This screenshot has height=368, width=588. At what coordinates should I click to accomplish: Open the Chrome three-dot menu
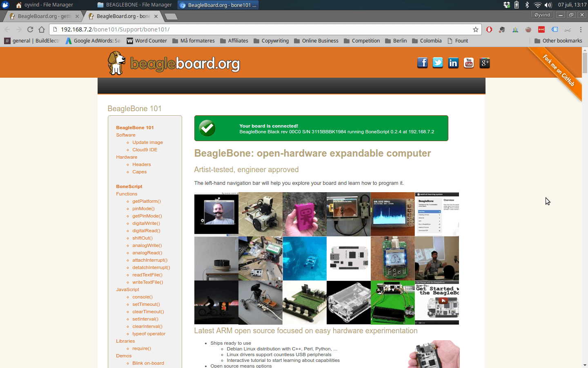[581, 29]
